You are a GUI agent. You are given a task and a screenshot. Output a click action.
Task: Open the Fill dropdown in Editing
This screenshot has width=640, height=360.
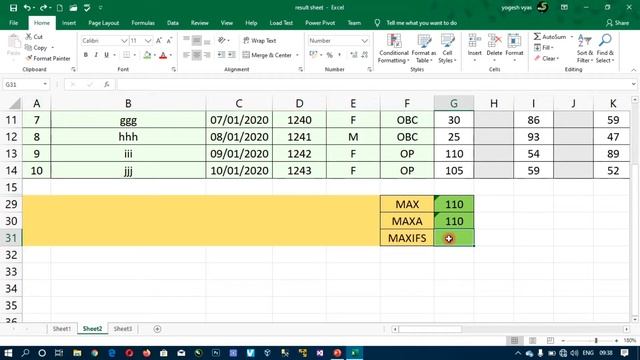544,48
